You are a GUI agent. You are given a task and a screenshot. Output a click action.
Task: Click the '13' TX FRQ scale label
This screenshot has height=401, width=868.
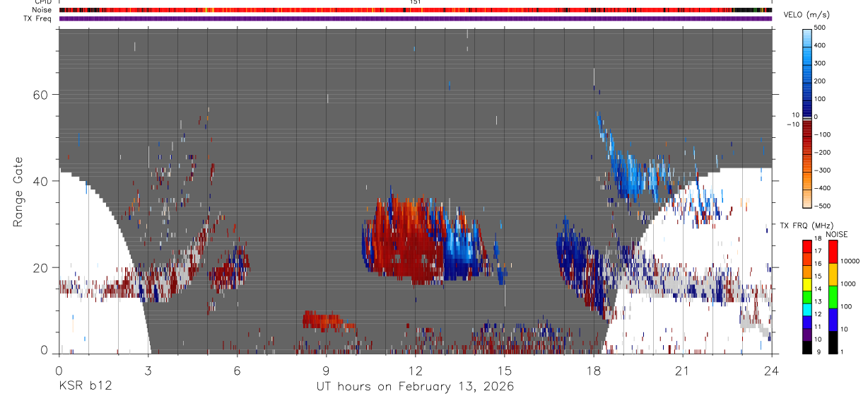(x=818, y=302)
